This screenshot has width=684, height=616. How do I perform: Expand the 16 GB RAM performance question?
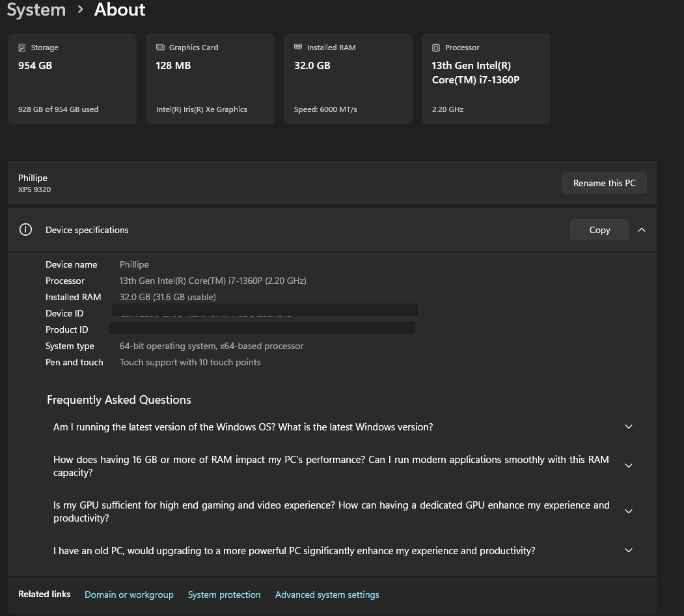628,465
